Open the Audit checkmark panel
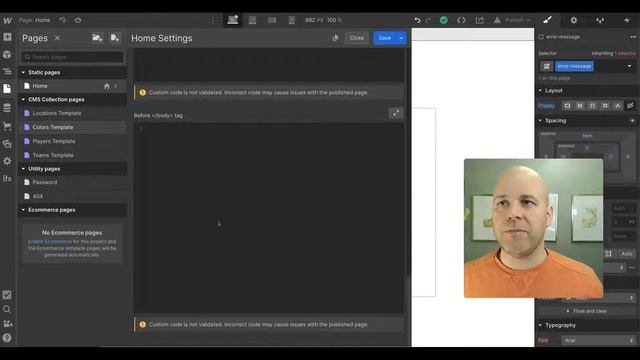The width and height of the screenshot is (640, 360). tap(7, 295)
